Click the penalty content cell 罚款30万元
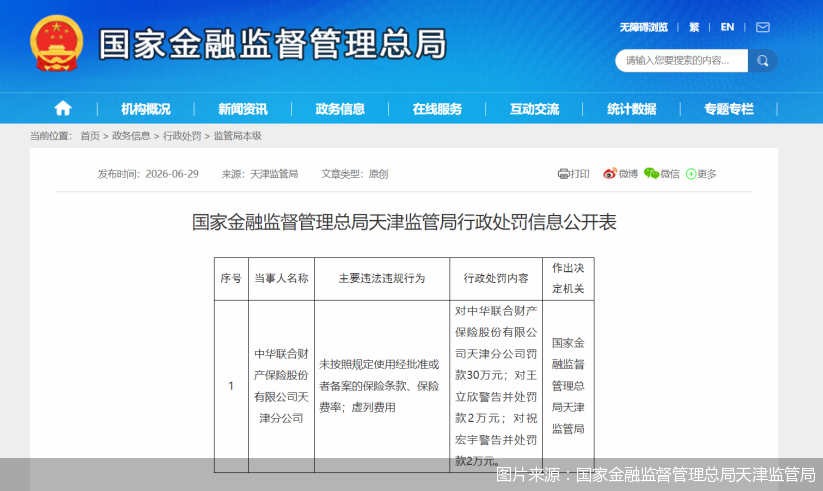 pyautogui.click(x=496, y=386)
